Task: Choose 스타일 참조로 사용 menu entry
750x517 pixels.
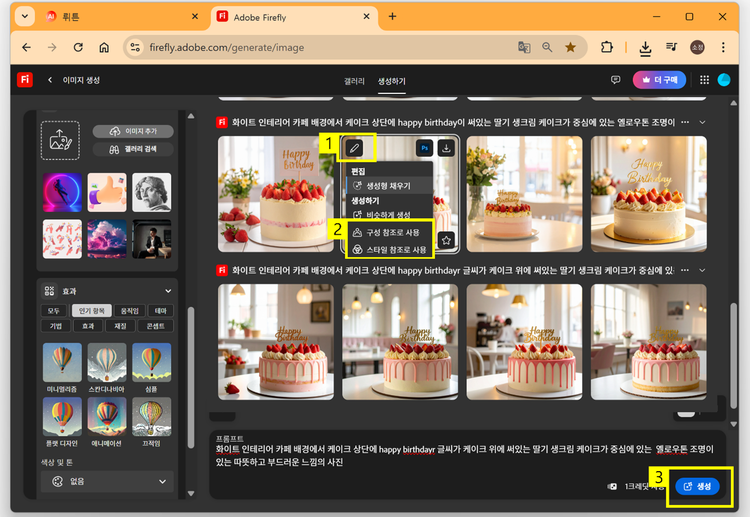Action: (389, 250)
